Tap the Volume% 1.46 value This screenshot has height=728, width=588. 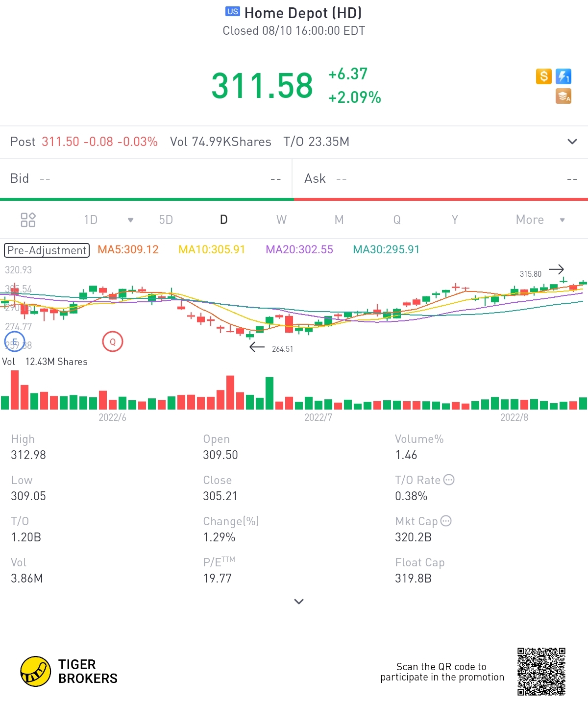[x=406, y=455]
